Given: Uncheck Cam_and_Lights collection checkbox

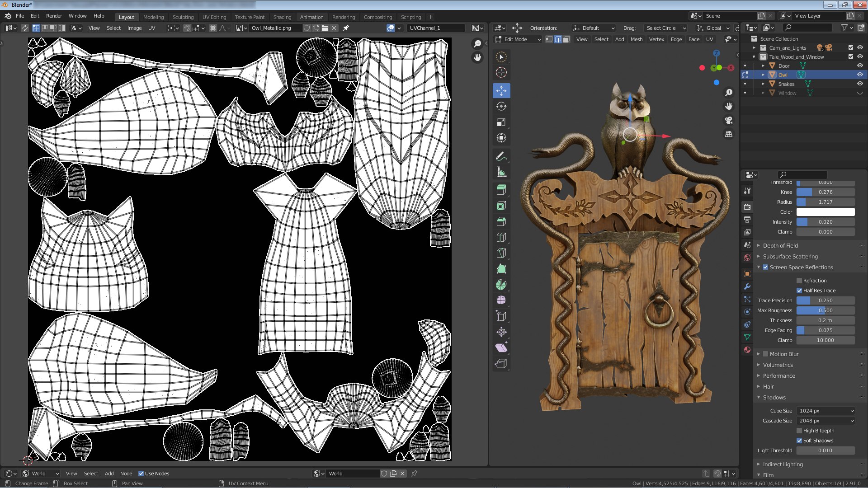Looking at the screenshot, I should [x=851, y=47].
